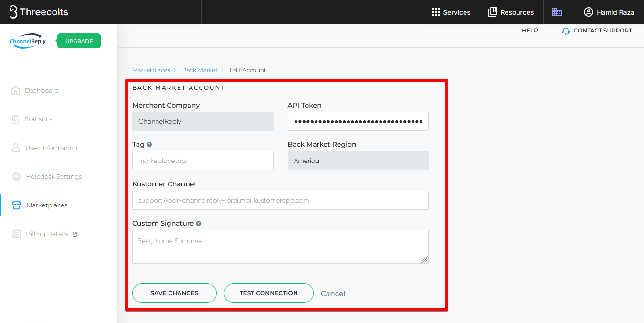Click the Billing Details receipt icon
Screen dimensions: 644x323
pyautogui.click(x=16, y=234)
